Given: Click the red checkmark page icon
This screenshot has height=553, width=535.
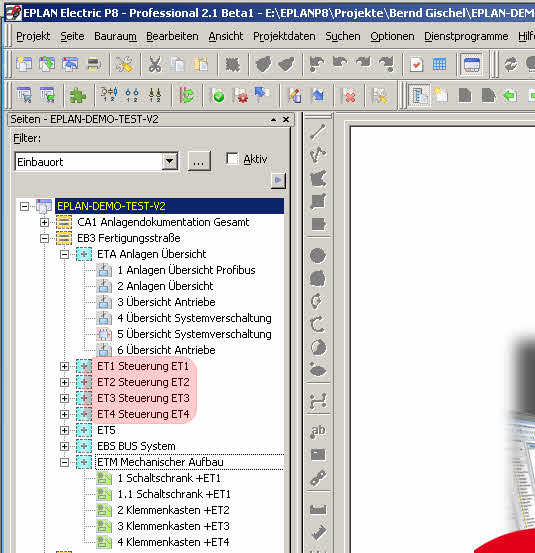Looking at the screenshot, I should [417, 64].
